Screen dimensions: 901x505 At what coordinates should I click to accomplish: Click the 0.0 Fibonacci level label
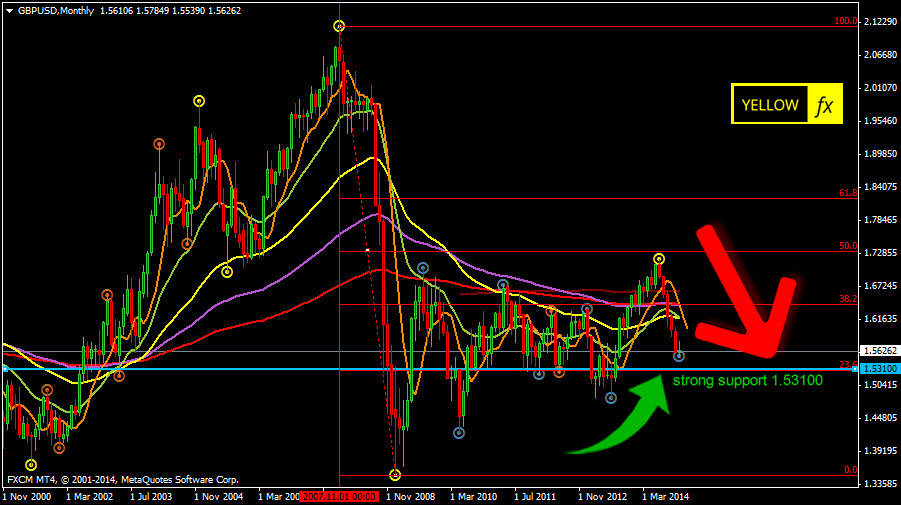[849, 469]
